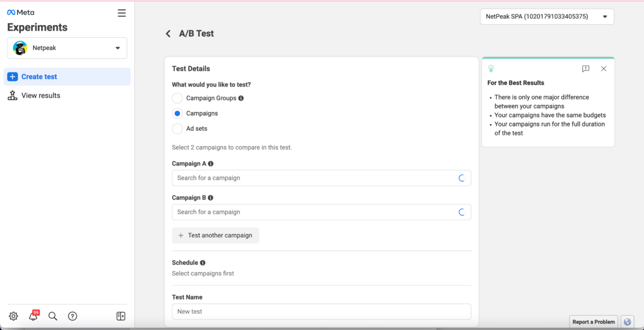Screen dimensions: 644x330
Task: Focus the Test Name input field
Action: pyautogui.click(x=321, y=312)
